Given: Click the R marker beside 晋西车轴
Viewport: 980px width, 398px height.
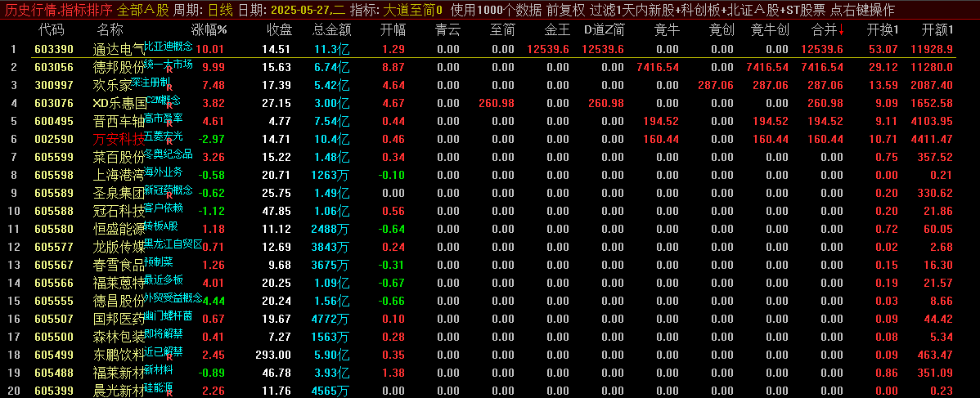Looking at the screenshot, I should [x=169, y=124].
